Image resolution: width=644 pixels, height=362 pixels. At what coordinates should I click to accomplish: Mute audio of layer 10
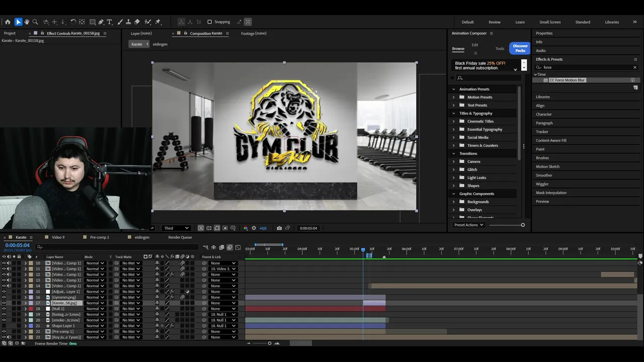[x=9, y=263]
